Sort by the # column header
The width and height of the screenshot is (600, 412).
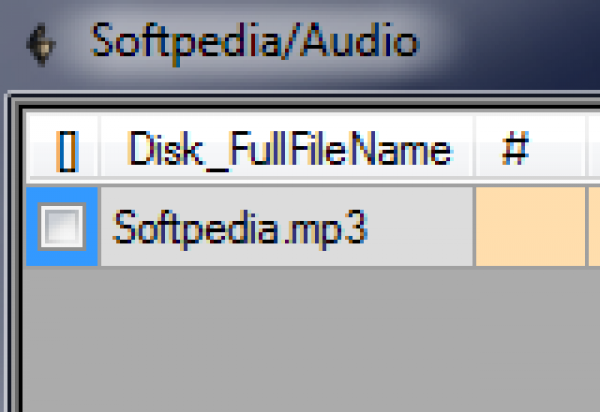pos(514,150)
